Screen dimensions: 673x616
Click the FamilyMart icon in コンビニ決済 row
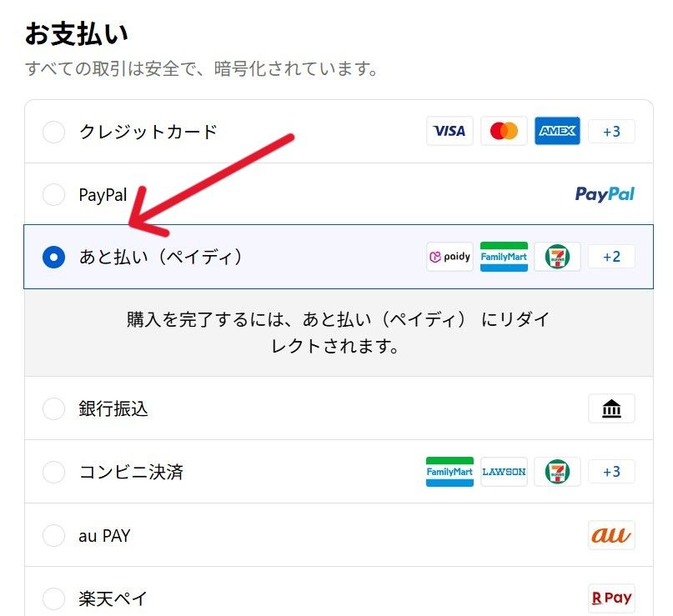pos(450,472)
